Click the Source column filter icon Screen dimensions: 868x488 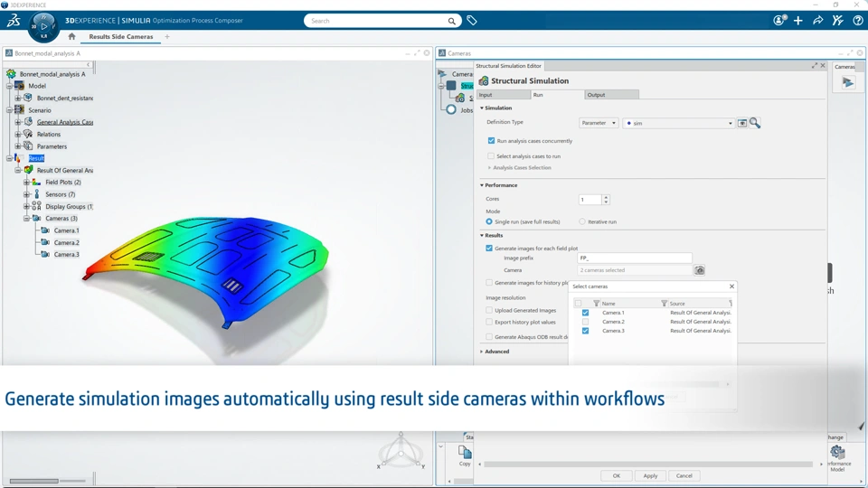(664, 304)
